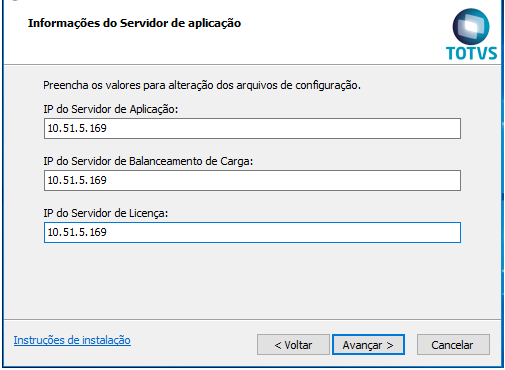Proceed using the Avançar button
The width and height of the screenshot is (505, 370).
[x=368, y=345]
